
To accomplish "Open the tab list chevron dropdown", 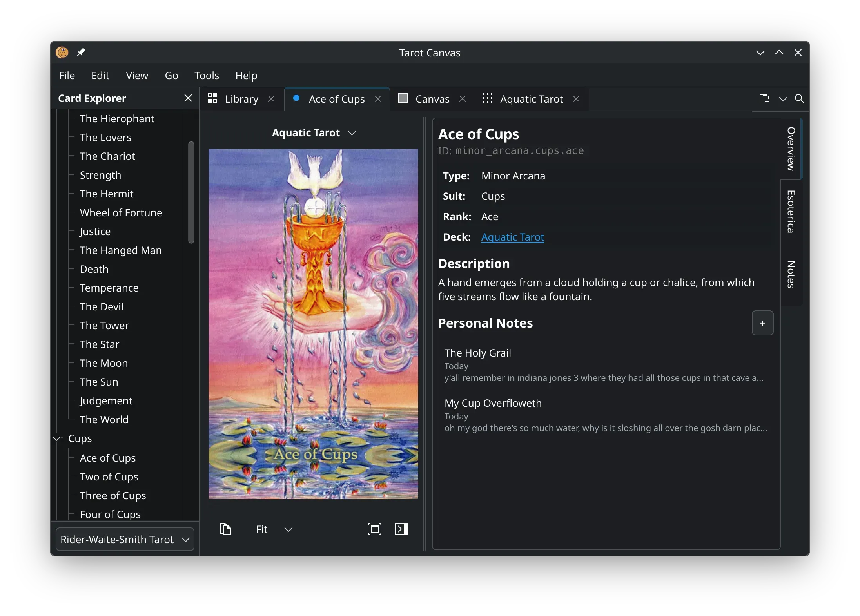I will 783,99.
